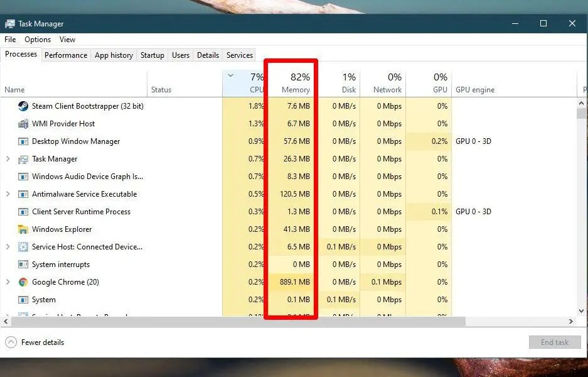
Task: Expand the Antimalware Service Executable entry
Action: coord(9,194)
